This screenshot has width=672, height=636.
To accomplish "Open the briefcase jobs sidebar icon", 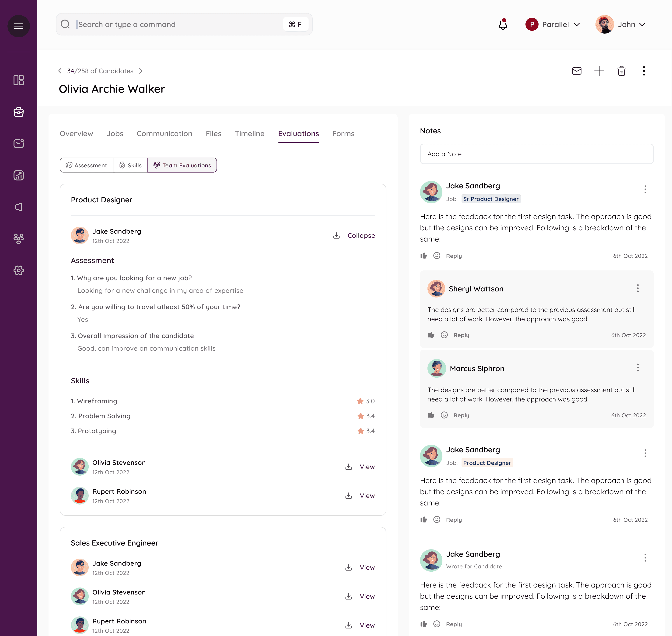I will (19, 112).
